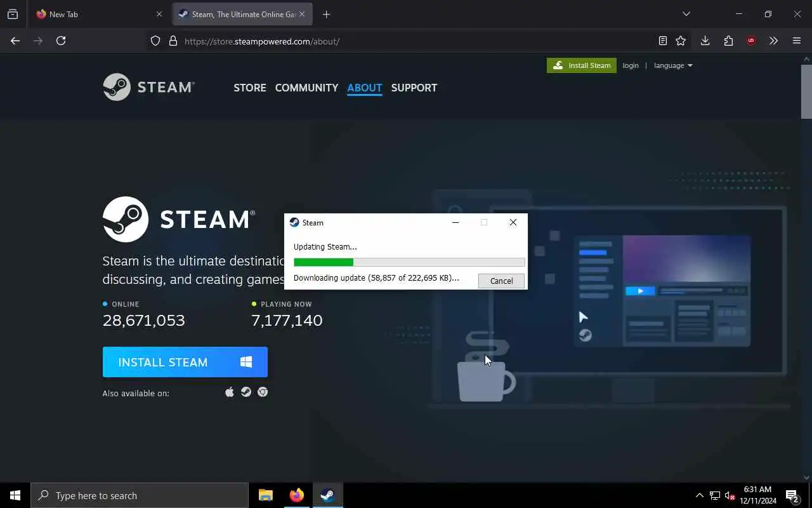The width and height of the screenshot is (812, 508).
Task: Open Firefox from the taskbar
Action: tap(296, 495)
